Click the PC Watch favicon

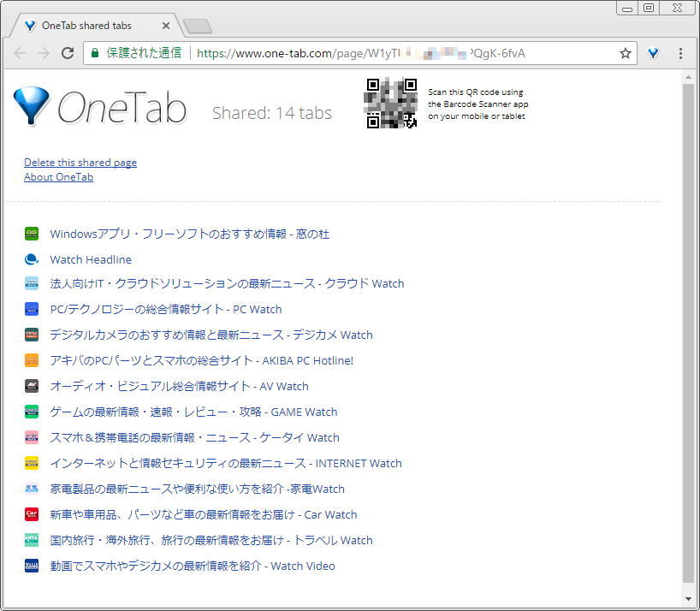coord(31,309)
